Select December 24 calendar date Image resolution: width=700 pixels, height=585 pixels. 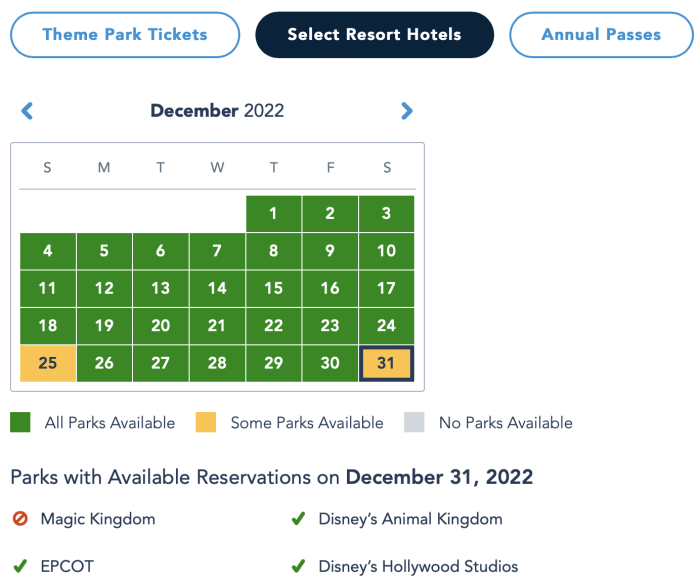pos(387,326)
